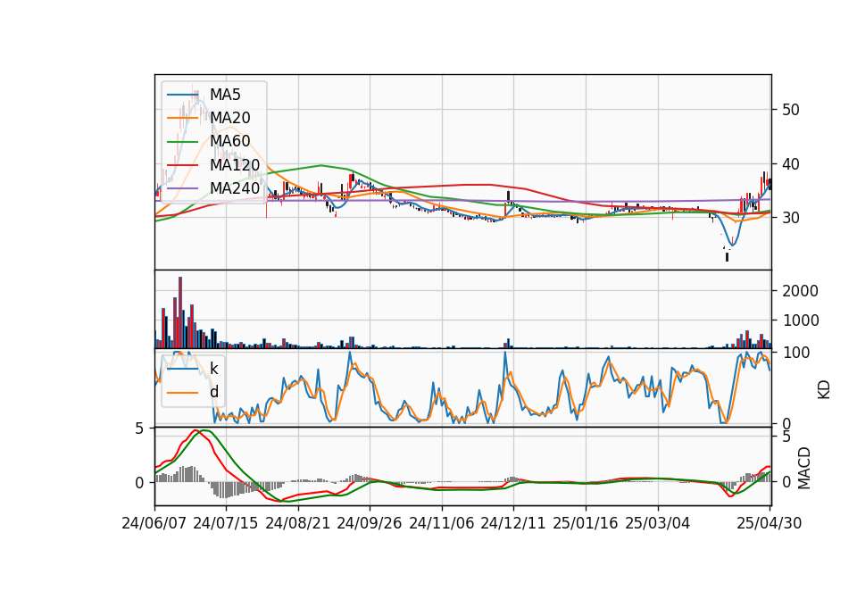Click the purple MA240 legend line swatch
Image resolution: width=857 pixels, height=616 pixels.
click(x=182, y=188)
